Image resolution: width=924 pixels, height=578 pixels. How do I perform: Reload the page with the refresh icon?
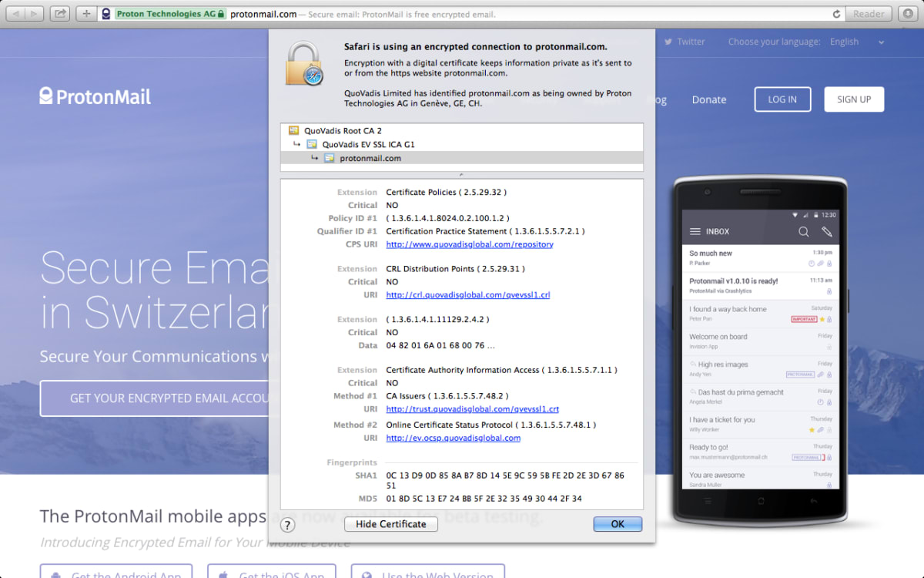tap(836, 14)
